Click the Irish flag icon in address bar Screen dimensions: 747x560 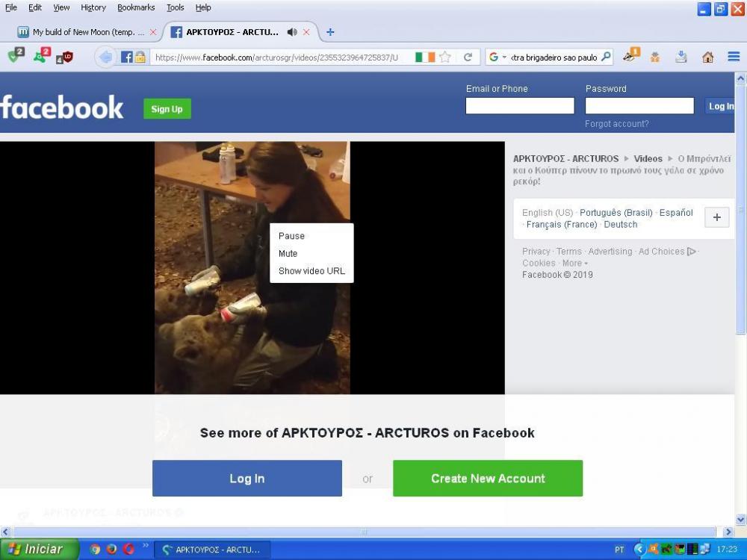coord(425,57)
